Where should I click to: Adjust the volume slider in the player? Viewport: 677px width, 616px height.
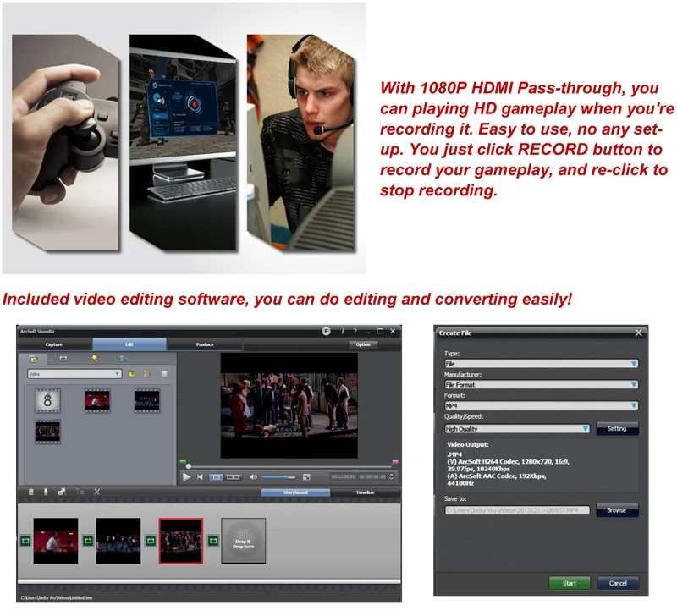point(279,477)
